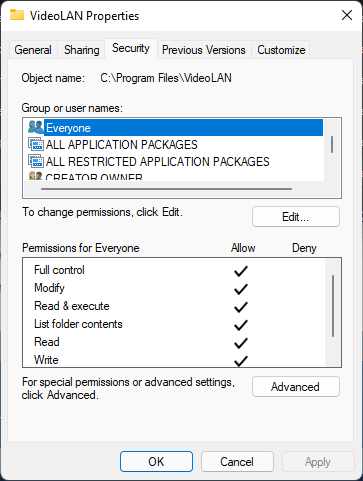Click the Edit... permissions button
The height and width of the screenshot is (481, 363).
coord(296,217)
